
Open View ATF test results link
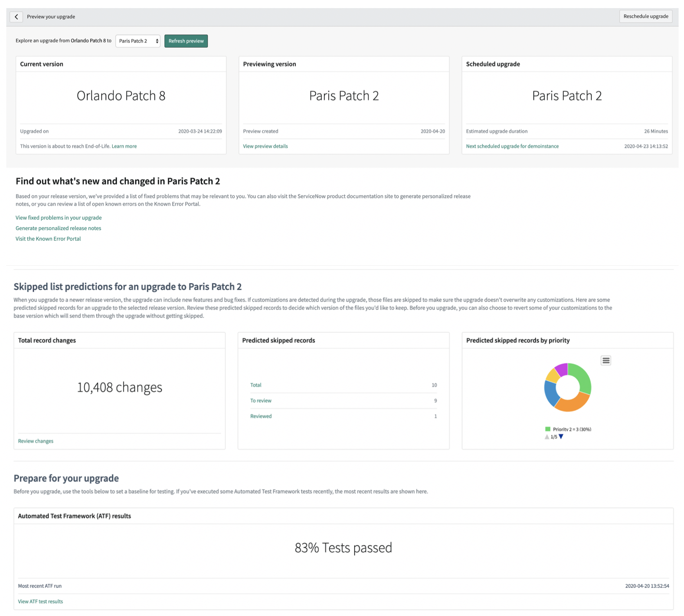(40, 602)
